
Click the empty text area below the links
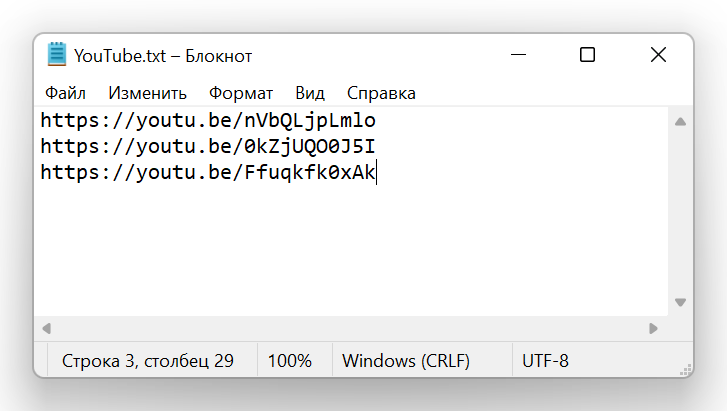pyautogui.click(x=350, y=250)
